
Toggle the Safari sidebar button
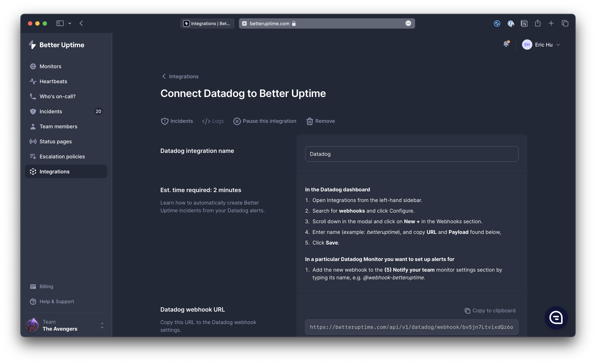pos(60,23)
